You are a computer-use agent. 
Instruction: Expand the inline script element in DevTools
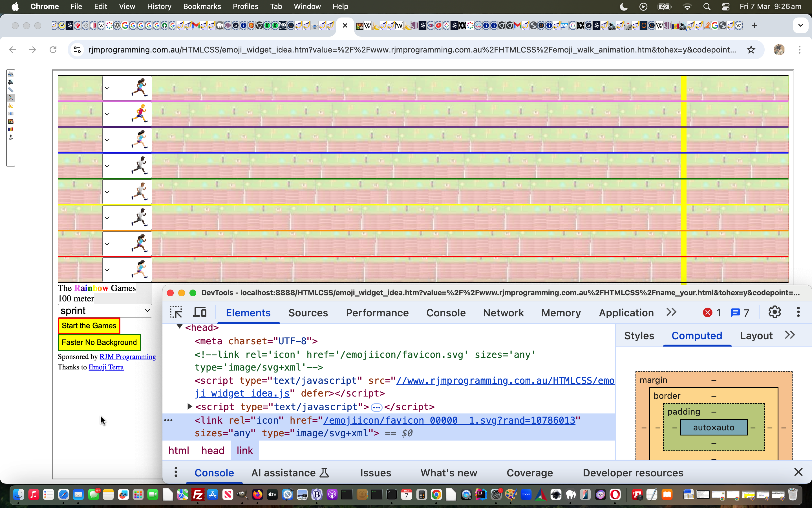[x=189, y=406]
